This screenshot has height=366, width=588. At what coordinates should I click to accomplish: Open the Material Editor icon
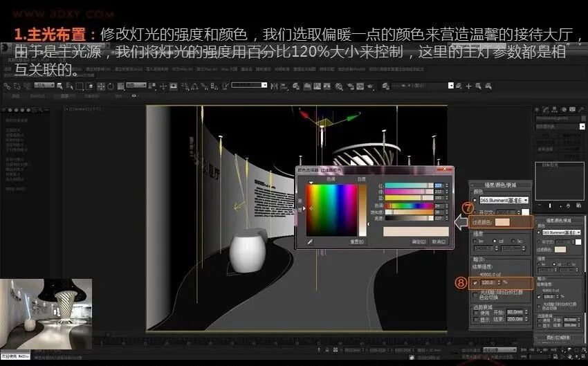339,86
